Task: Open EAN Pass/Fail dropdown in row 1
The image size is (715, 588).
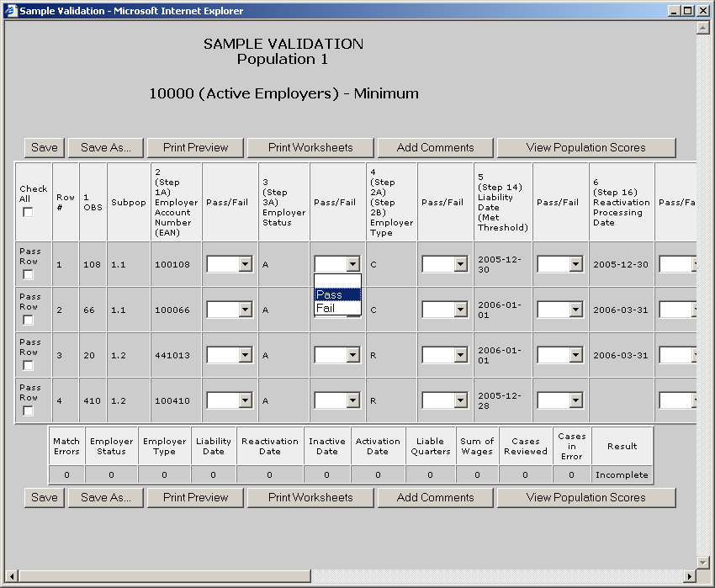Action: coord(229,264)
